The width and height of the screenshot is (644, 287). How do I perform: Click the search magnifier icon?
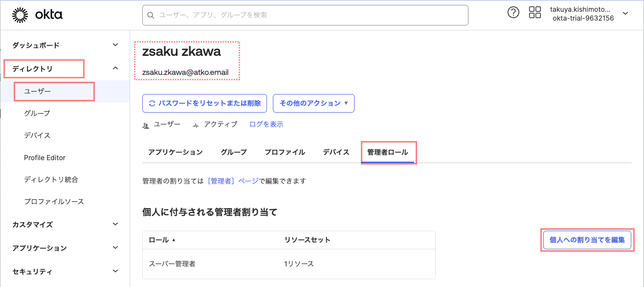[151, 15]
